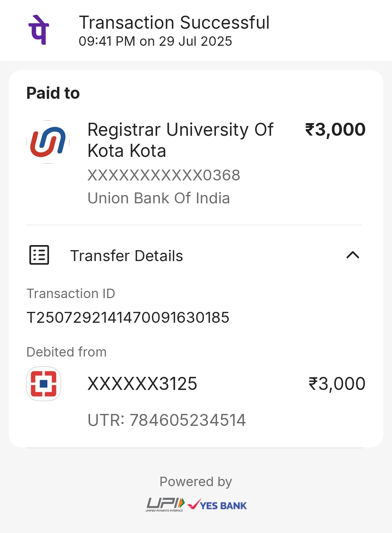This screenshot has height=533, width=392.
Task: Tap the masked recipient account XXXXXXXXXXX0368
Action: (x=164, y=175)
